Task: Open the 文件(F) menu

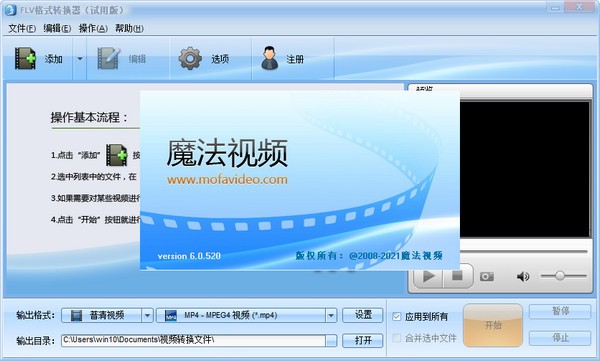Action: 22,28
